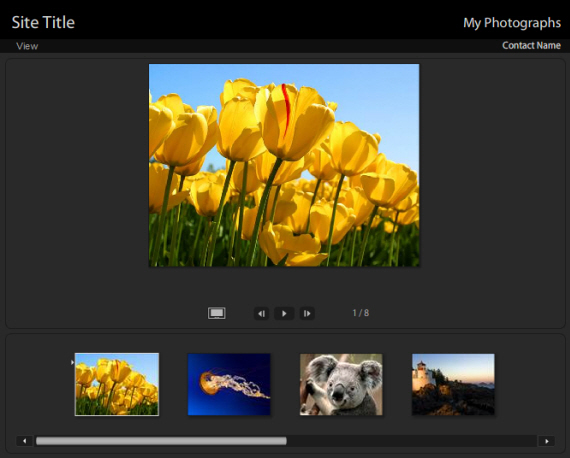Open the View menu
Viewport: 570px width, 458px height.
[27, 46]
